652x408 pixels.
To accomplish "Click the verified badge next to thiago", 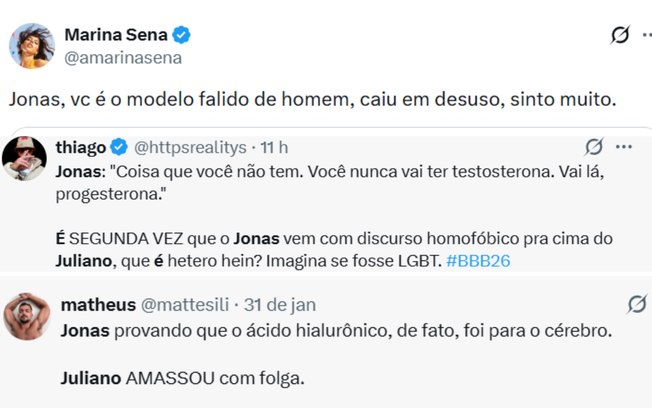I will click(x=118, y=147).
